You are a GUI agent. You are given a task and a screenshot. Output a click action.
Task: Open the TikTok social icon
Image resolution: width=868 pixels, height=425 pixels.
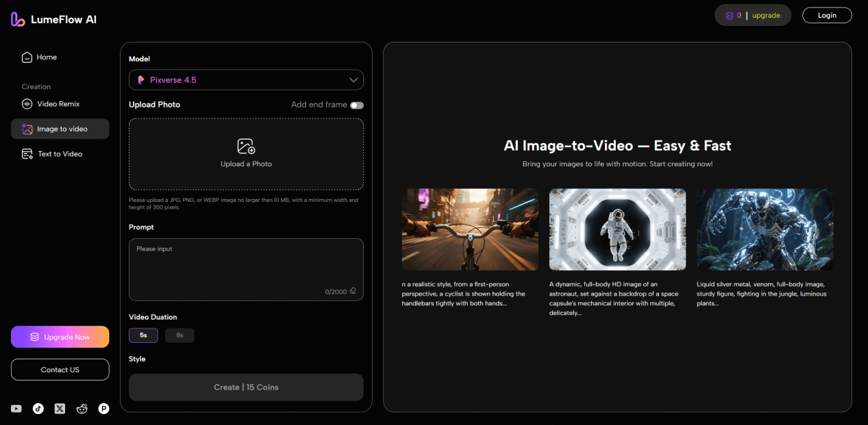click(38, 409)
